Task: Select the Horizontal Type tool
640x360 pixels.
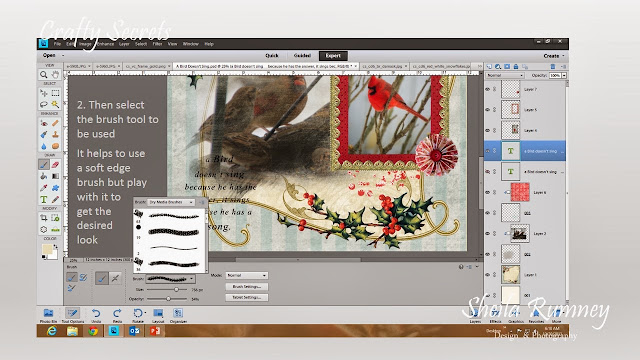Action: (x=44, y=200)
